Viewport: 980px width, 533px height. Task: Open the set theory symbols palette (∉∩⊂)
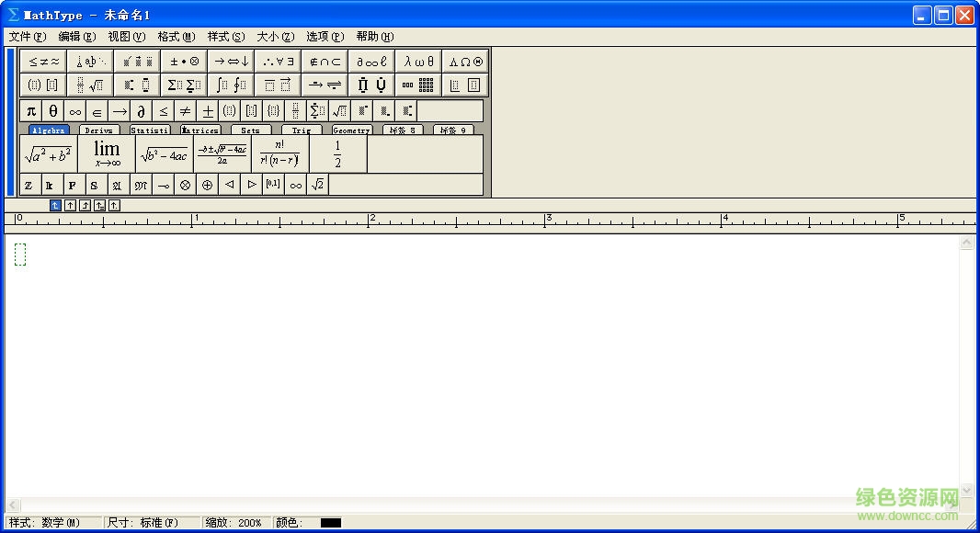[325, 62]
